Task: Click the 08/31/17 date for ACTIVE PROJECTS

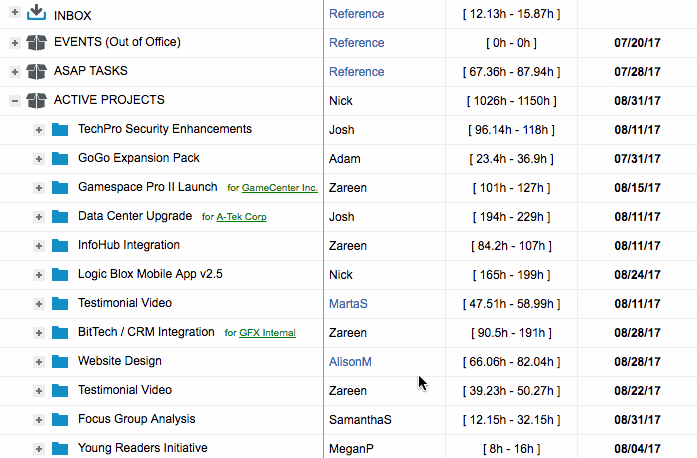Action: point(637,101)
